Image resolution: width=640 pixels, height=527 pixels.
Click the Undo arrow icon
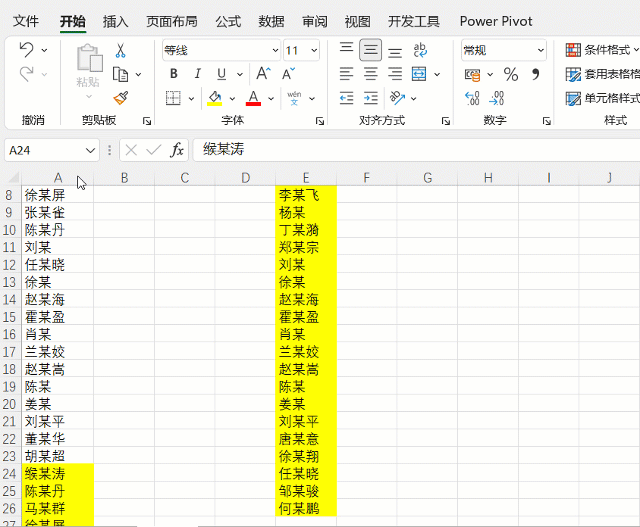tap(27, 49)
